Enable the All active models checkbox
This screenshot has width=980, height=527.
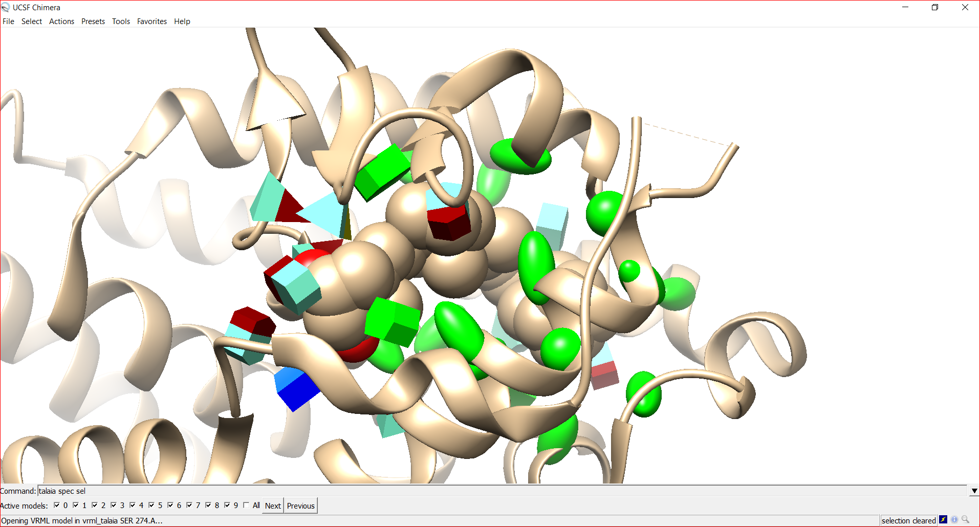click(246, 505)
